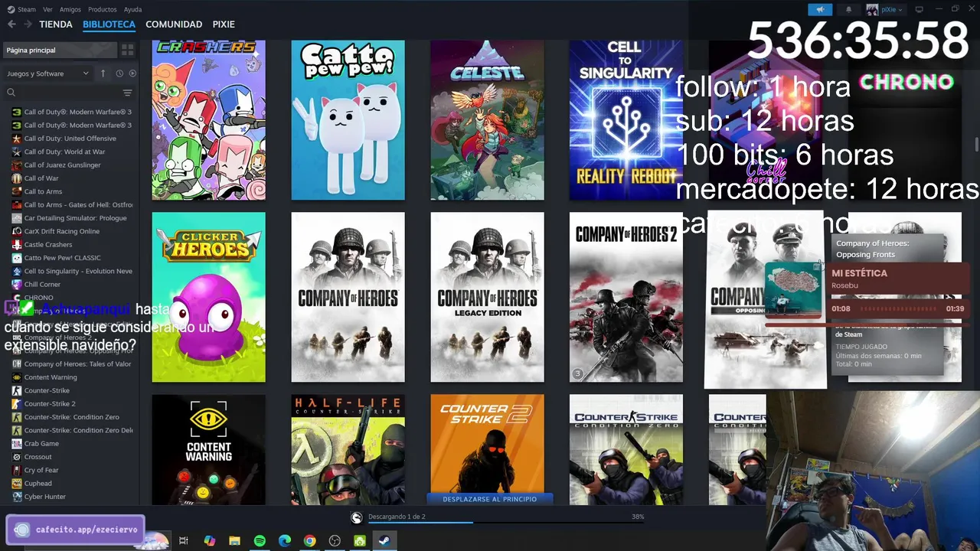Open Google Chrome from the taskbar
The image size is (980, 551).
[309, 541]
